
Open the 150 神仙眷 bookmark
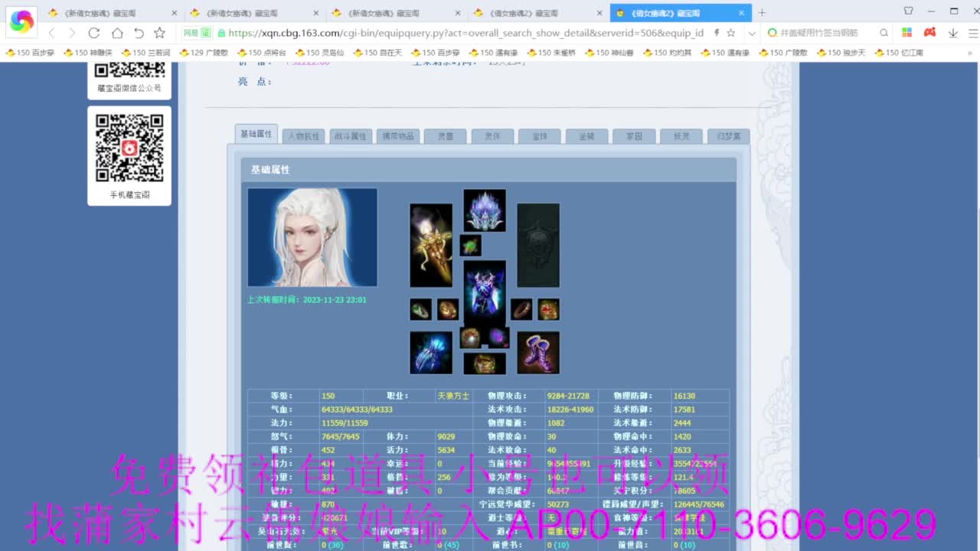coord(609,53)
